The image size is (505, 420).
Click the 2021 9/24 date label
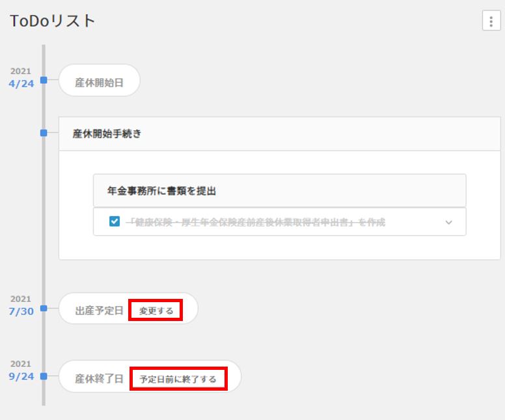coord(21,371)
